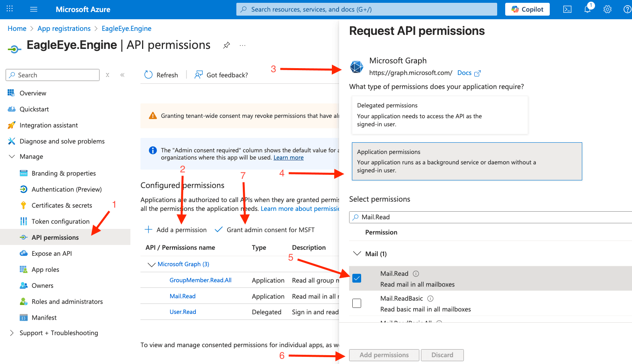This screenshot has width=632, height=364.
Task: Uncheck the Mail.Read permission checkbox
Action: pos(356,278)
